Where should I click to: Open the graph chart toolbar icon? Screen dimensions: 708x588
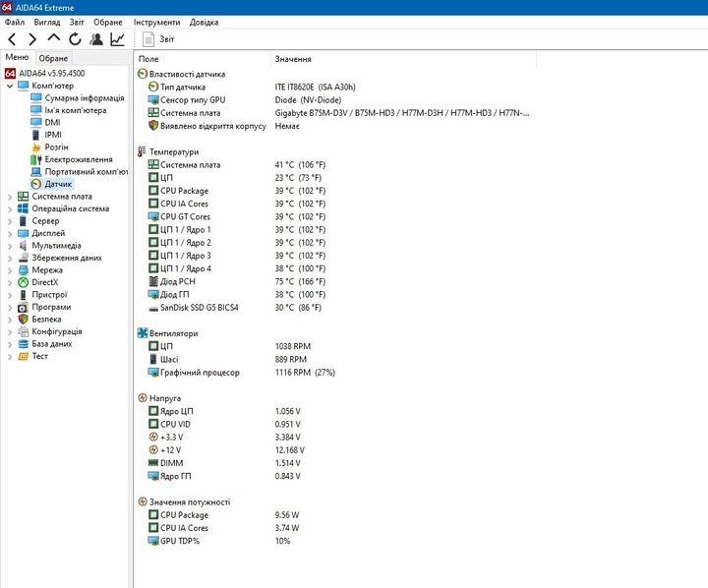pyautogui.click(x=117, y=39)
